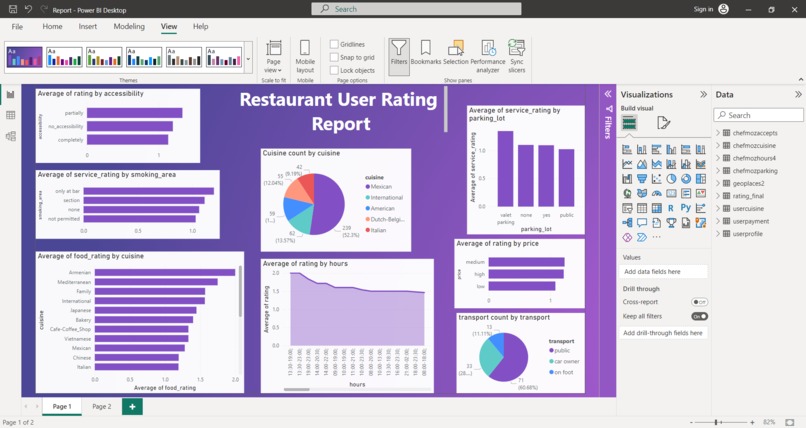The image size is (806, 428).
Task: Select the waterfall chart visual
Action: (627, 179)
